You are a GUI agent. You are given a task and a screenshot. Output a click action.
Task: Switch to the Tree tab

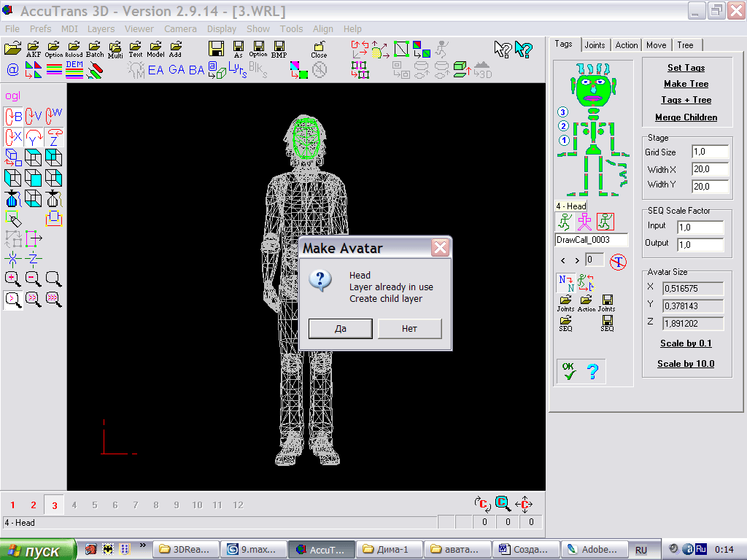tap(686, 44)
